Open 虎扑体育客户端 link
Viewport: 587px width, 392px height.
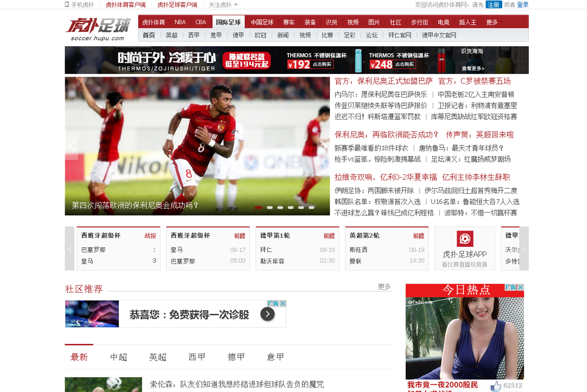click(x=126, y=5)
